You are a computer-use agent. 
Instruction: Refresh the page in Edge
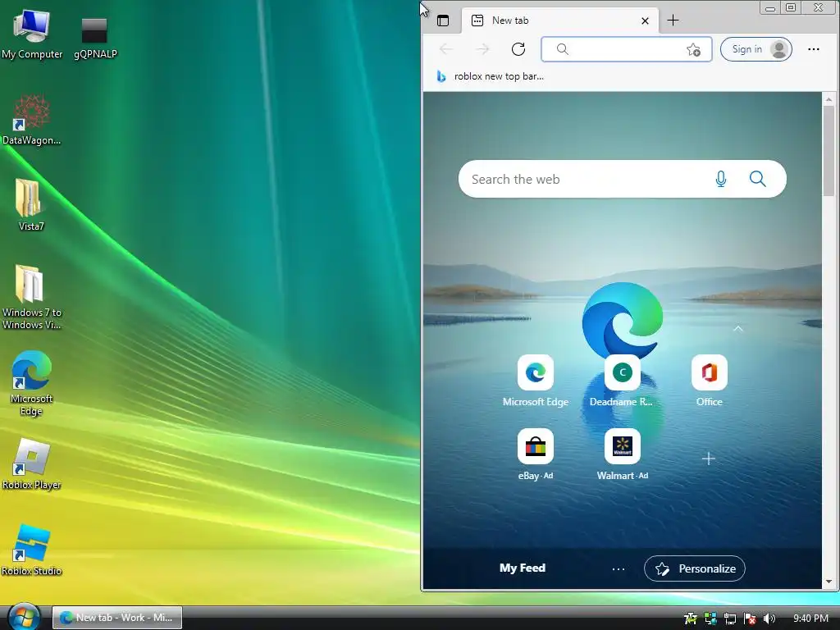pos(518,49)
